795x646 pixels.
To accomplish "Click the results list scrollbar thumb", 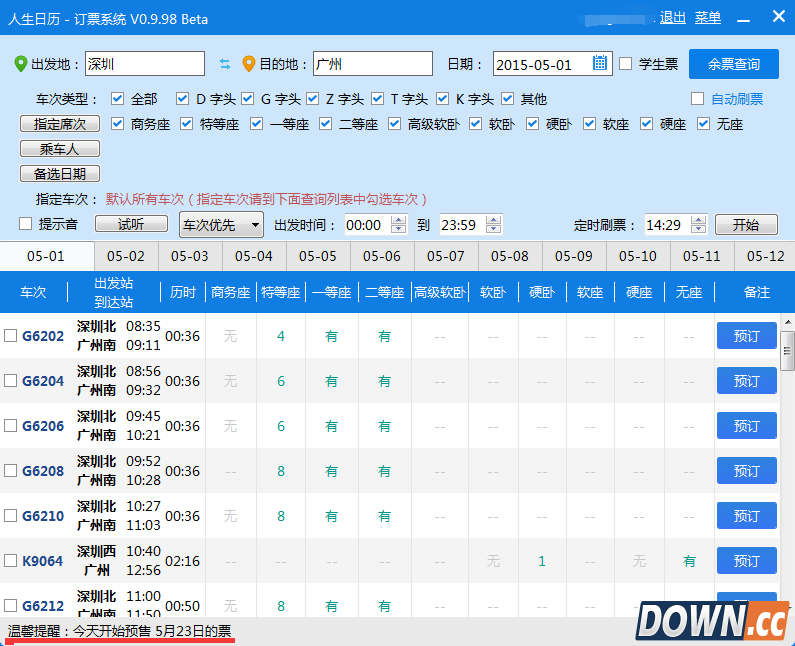I will [x=787, y=351].
